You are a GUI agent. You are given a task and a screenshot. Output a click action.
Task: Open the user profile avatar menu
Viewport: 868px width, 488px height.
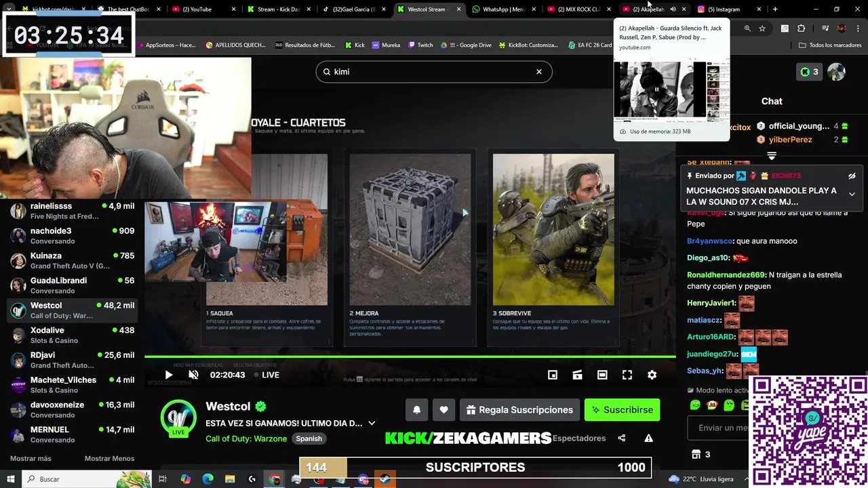(x=836, y=72)
